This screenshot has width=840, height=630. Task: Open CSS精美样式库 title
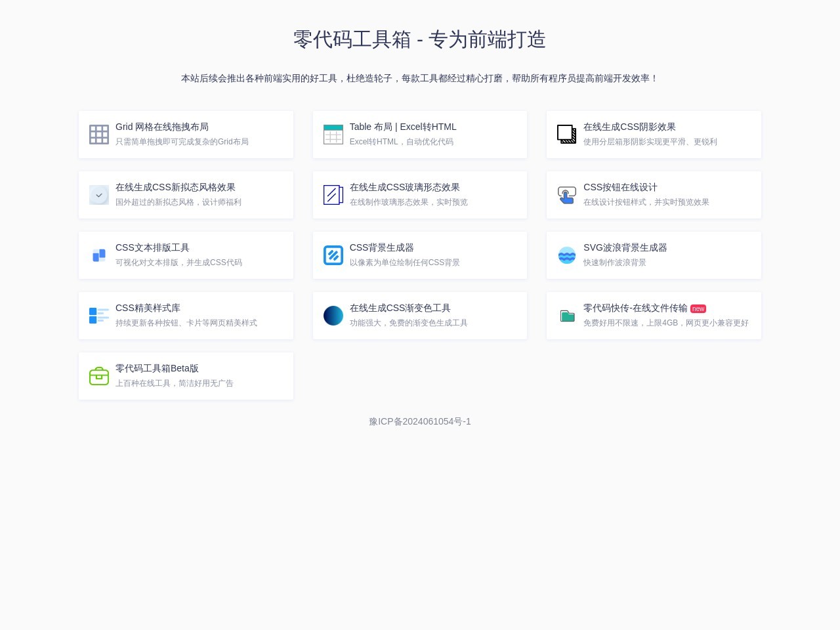[x=148, y=308]
